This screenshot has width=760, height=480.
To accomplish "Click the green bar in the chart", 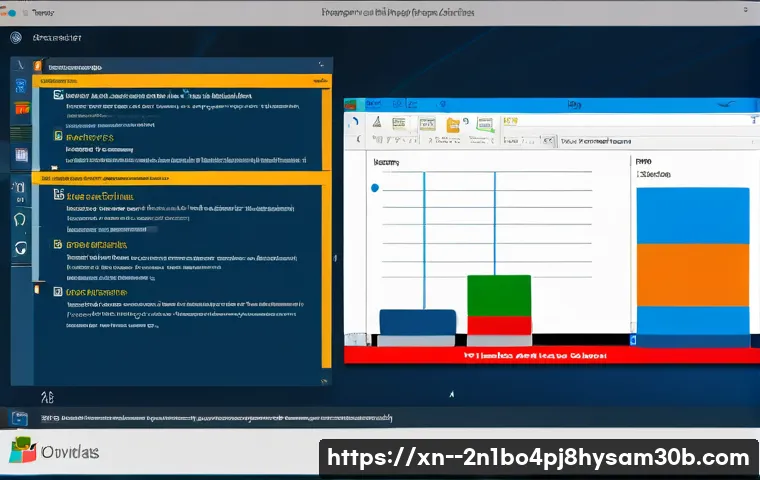I will tap(498, 295).
